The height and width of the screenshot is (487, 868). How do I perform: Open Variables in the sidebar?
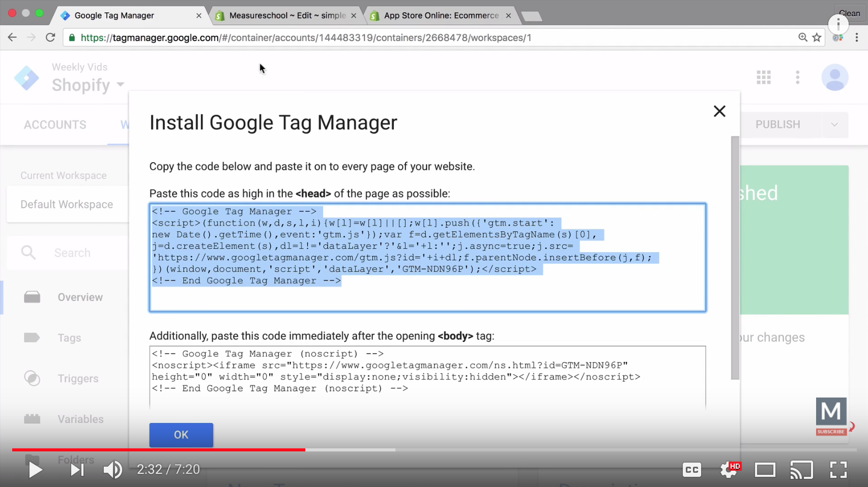(80, 419)
